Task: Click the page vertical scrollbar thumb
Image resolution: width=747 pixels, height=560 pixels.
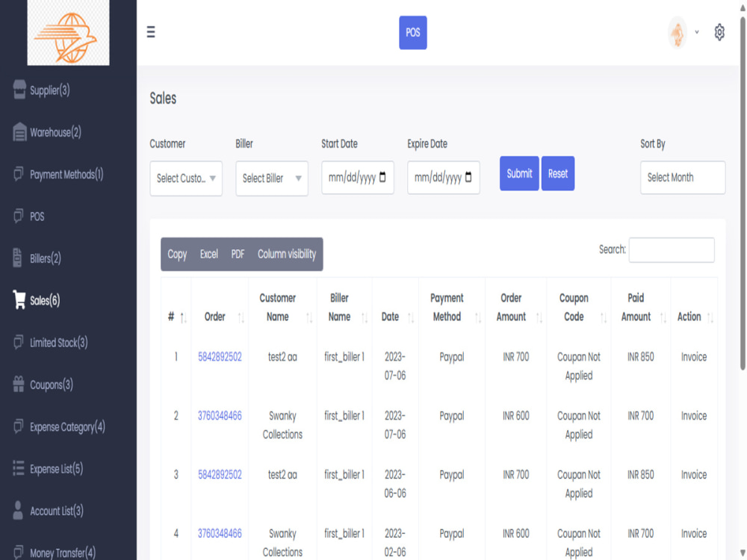Action: tap(743, 193)
